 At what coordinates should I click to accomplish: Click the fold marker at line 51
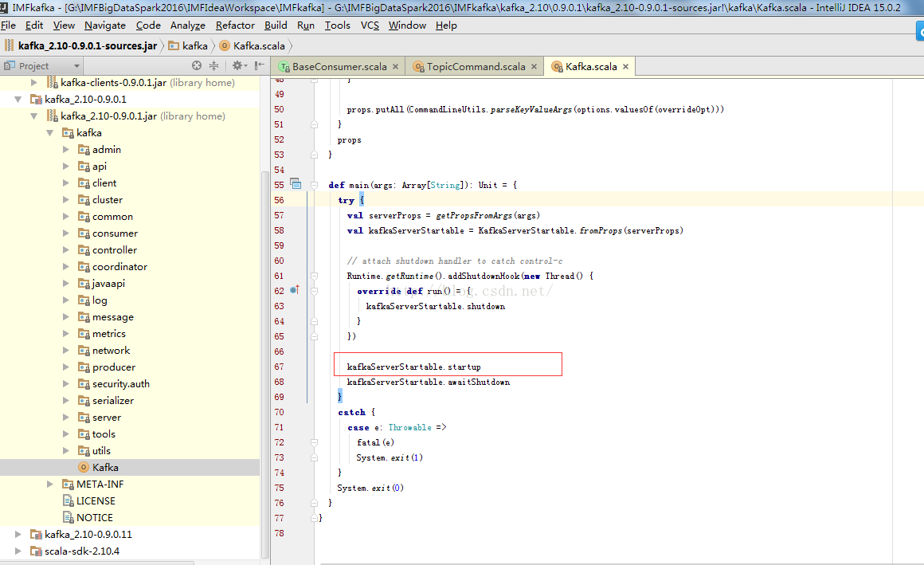point(314,124)
